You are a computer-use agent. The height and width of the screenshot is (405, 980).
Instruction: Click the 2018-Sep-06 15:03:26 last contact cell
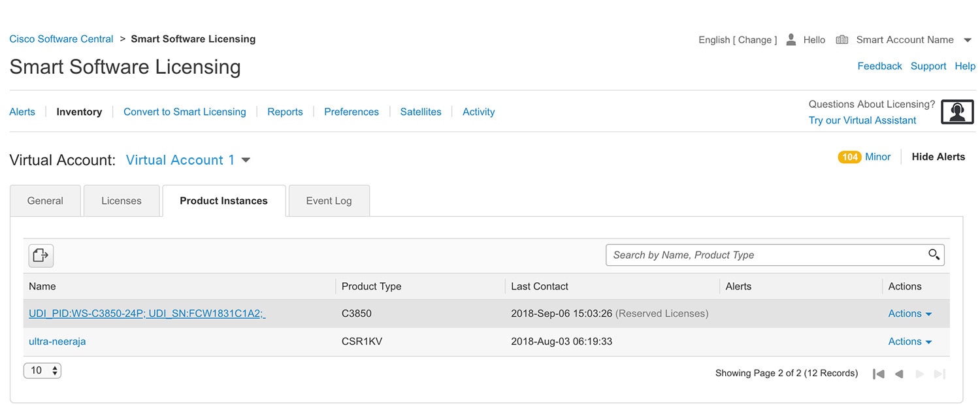pos(562,314)
